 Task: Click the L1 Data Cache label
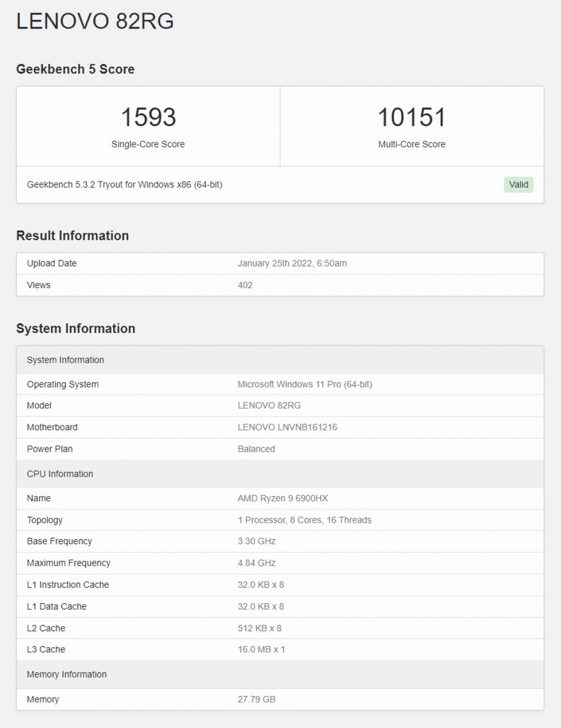(57, 606)
